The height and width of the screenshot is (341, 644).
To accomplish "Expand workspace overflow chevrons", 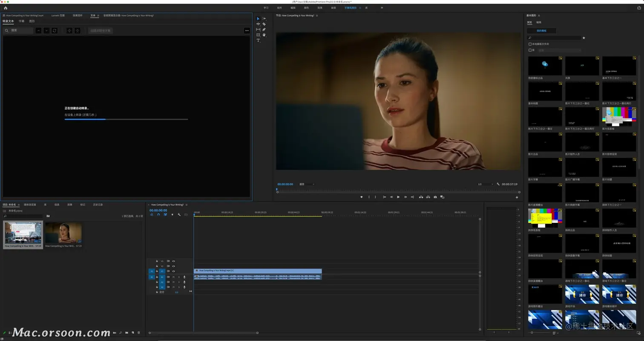I will coord(382,8).
